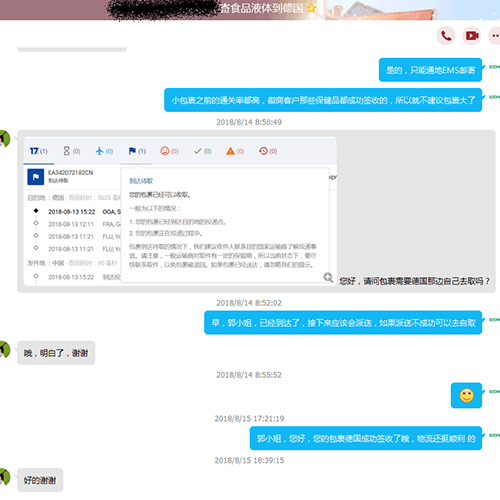Viewport: 500px width, 500px height.
Task: Select the red clock expired tab
Action: coord(268,151)
